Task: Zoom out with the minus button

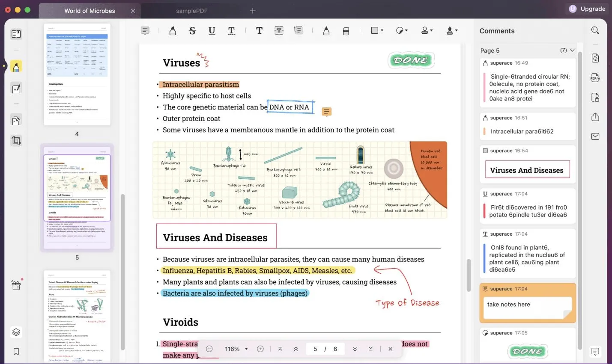Action: click(x=209, y=349)
